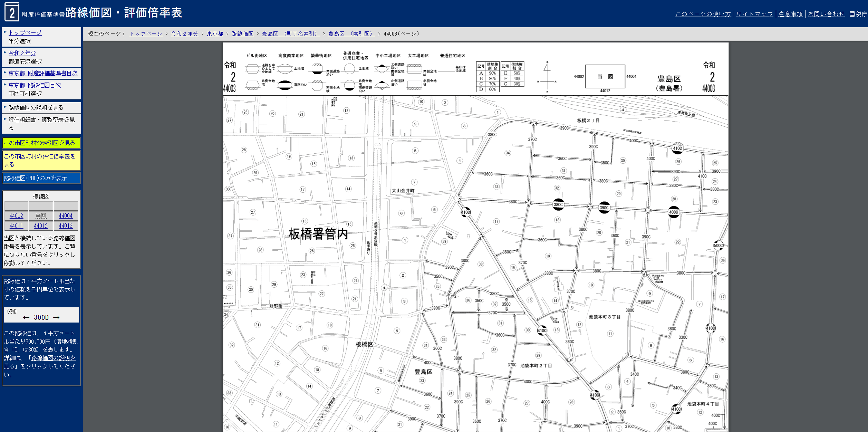Click the 借地権割合 table row A 90%
The width and height of the screenshot is (868, 432).
(488, 73)
